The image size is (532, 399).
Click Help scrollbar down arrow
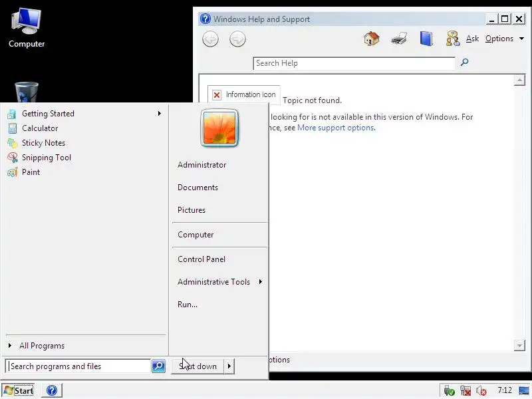pos(519,345)
